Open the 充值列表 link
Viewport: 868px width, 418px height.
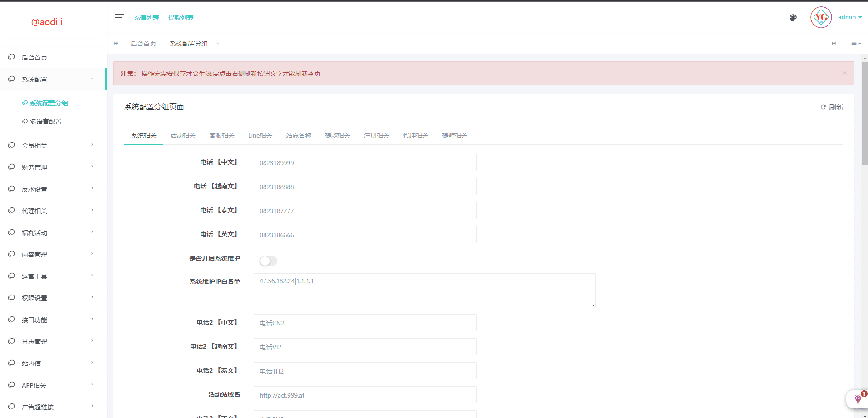[146, 18]
